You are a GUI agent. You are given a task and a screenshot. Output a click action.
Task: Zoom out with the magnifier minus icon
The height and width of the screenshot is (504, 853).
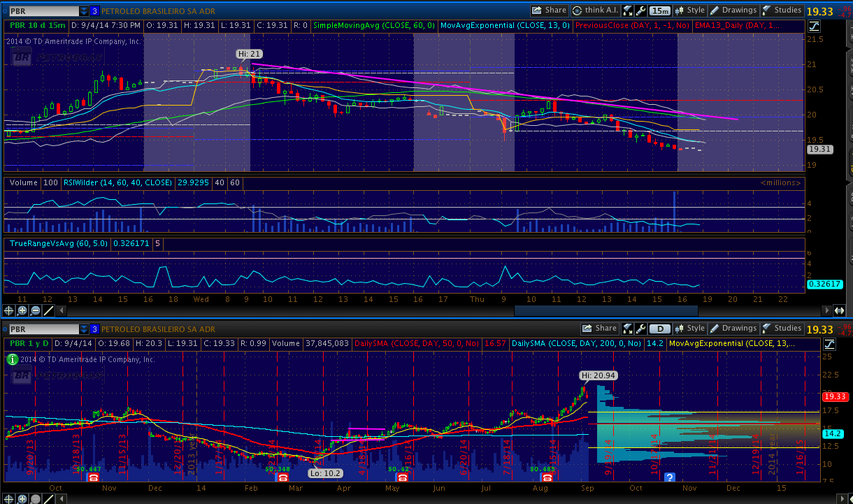coord(36,310)
